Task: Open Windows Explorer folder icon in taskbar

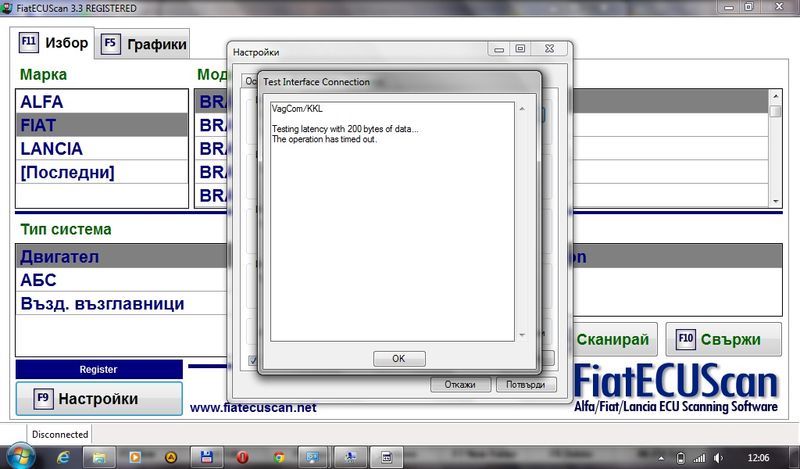Action: tap(100, 456)
